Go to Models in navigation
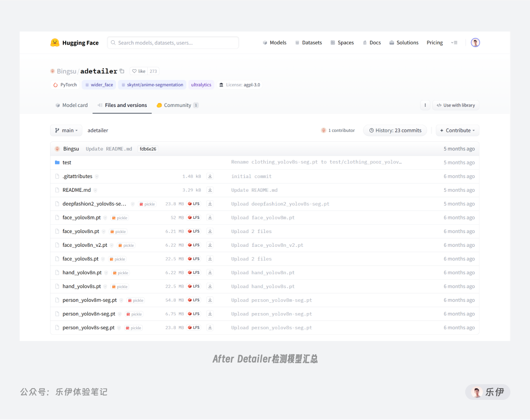 click(274, 43)
